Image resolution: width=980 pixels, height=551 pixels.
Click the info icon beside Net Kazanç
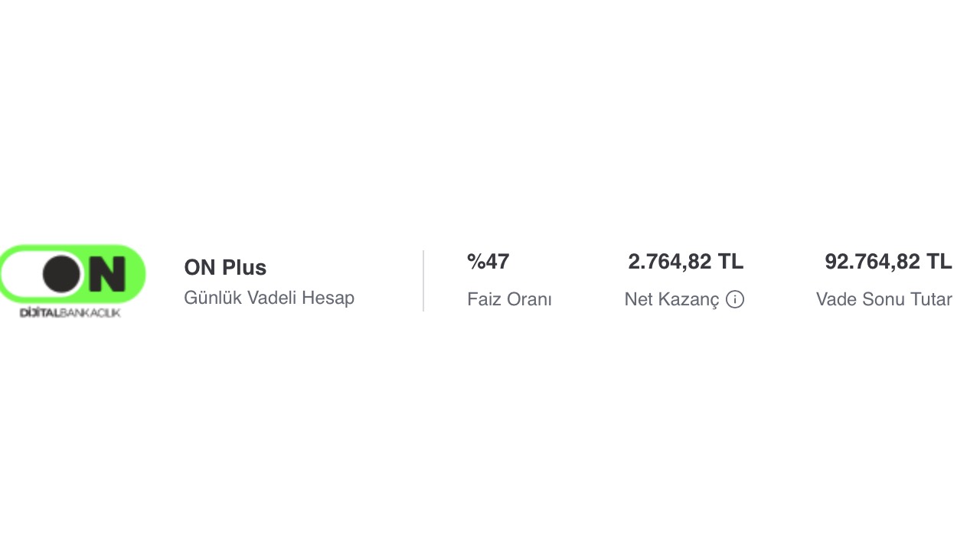[735, 299]
